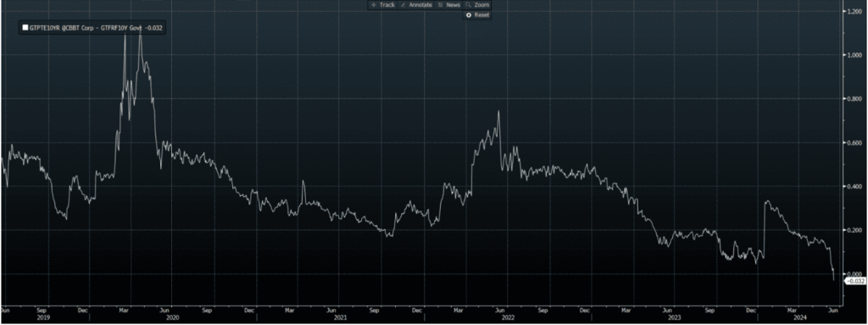Screen dimensions: 868x325
Task: Click the GTPTE10YR spread legend label
Action: [x=95, y=28]
